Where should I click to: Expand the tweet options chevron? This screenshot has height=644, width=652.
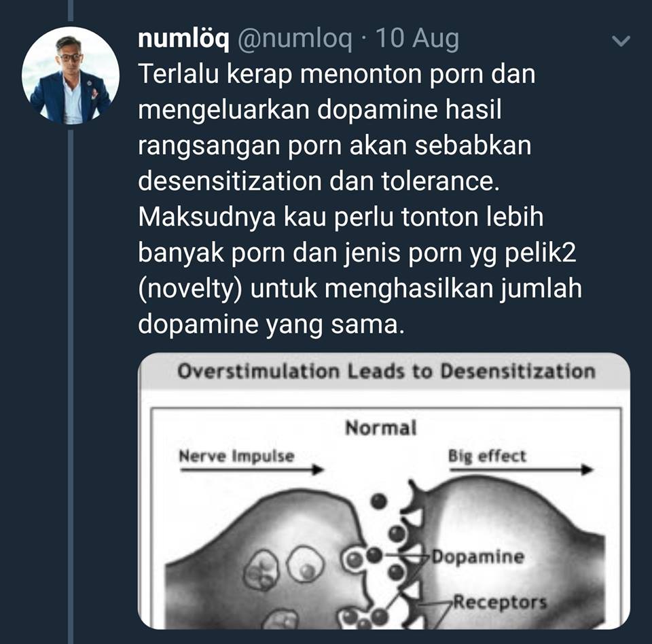pyautogui.click(x=621, y=40)
